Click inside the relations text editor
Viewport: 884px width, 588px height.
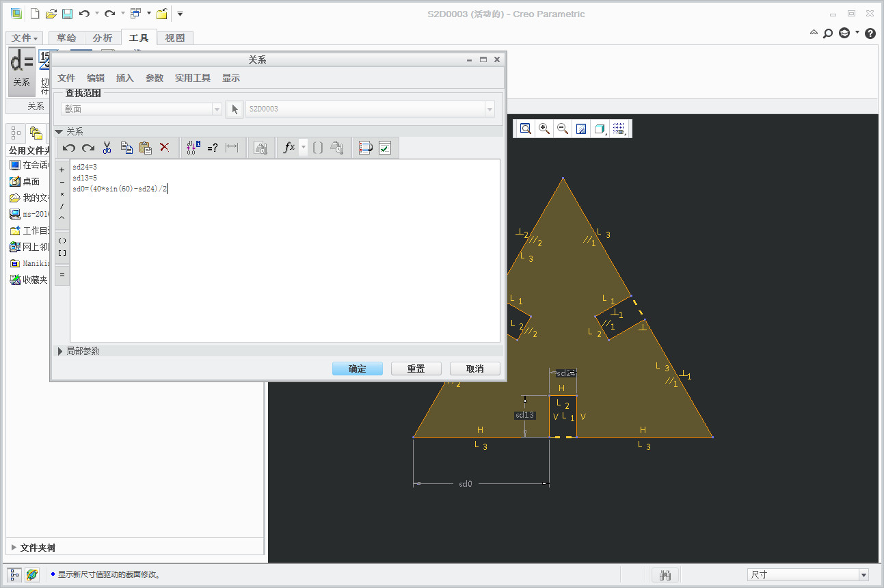(285, 251)
